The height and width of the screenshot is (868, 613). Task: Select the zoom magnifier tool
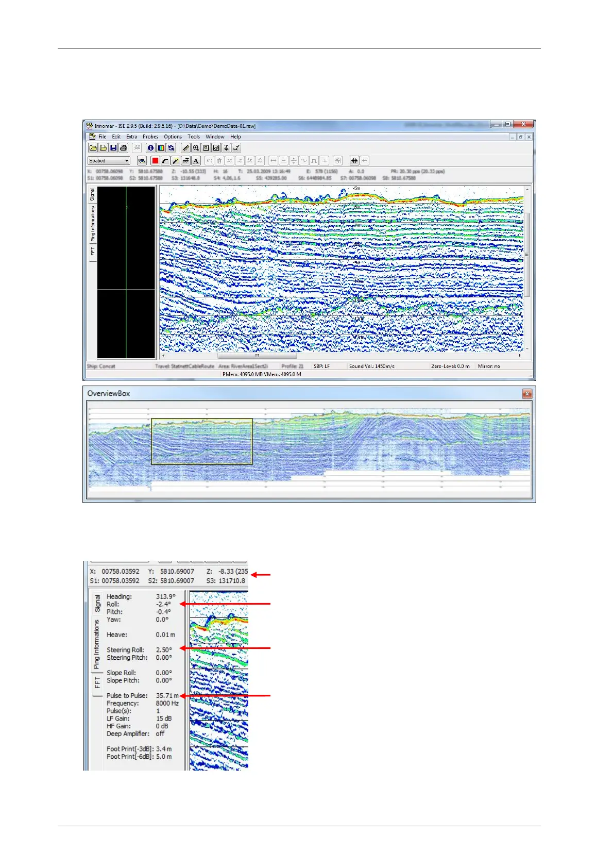[196, 148]
